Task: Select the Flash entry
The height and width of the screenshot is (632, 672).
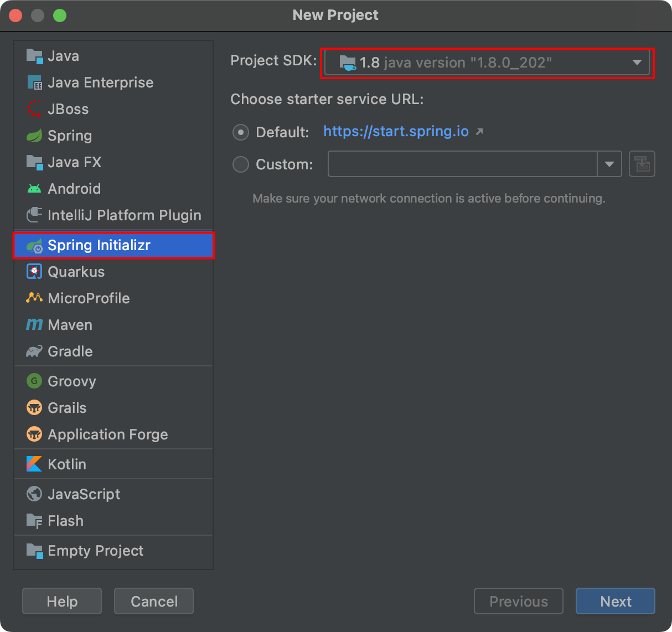Action: point(113,521)
